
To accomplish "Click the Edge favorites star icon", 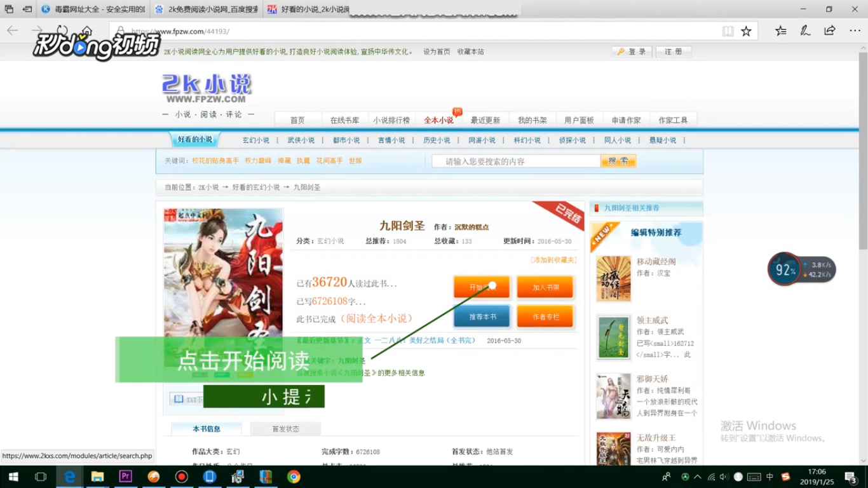I will [746, 31].
